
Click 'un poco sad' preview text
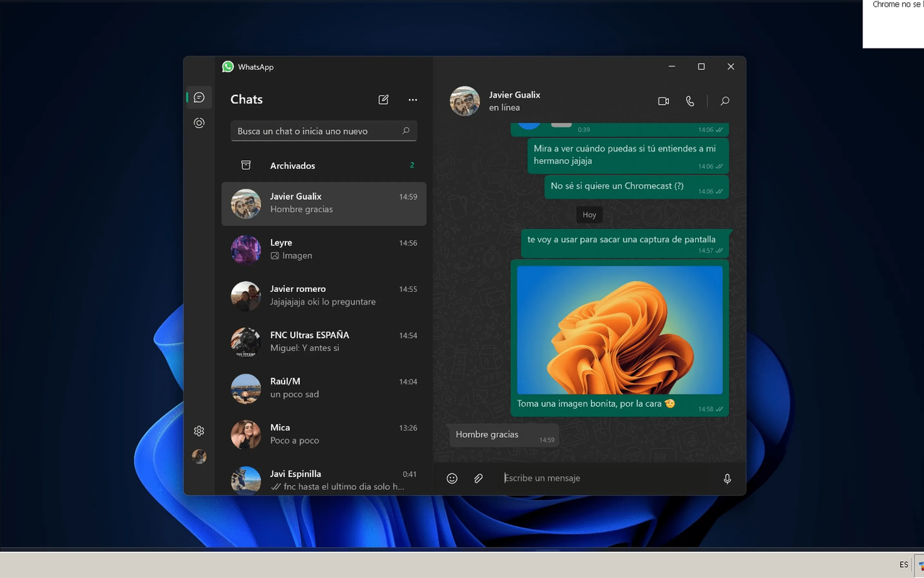294,394
